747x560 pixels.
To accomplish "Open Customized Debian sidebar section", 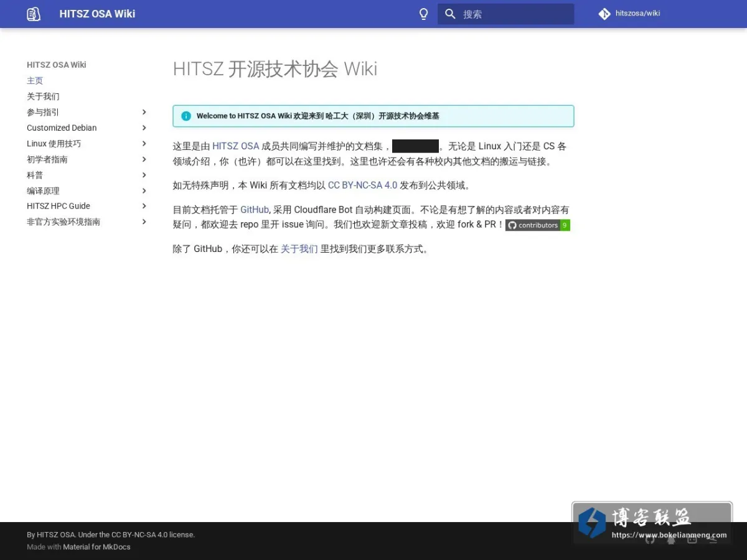I will tap(62, 128).
